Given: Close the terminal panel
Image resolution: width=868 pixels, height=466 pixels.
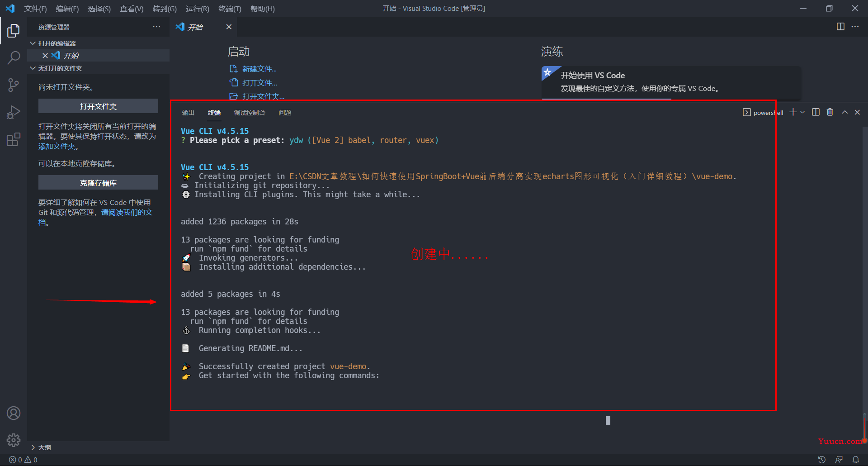Looking at the screenshot, I should click(x=857, y=112).
